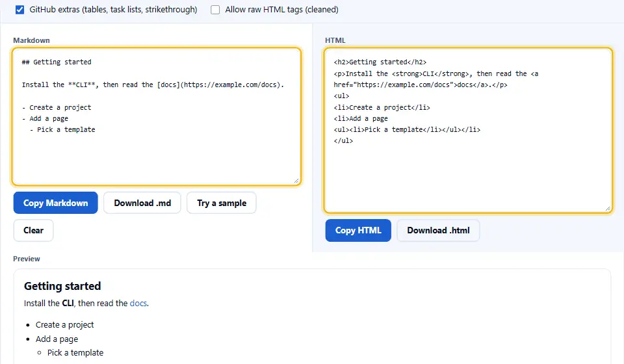Click the closing '</ul>' line in HTML output

(x=343, y=141)
